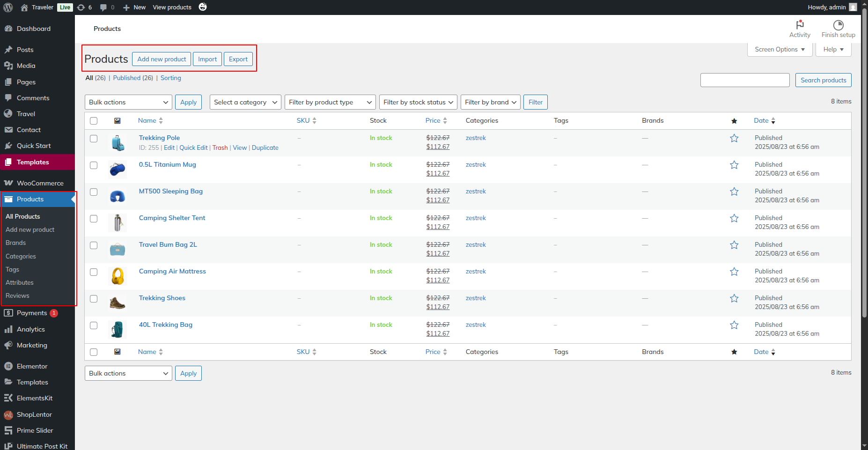Open the Elementor sidebar menu icon
The height and width of the screenshot is (450, 868).
tap(8, 366)
